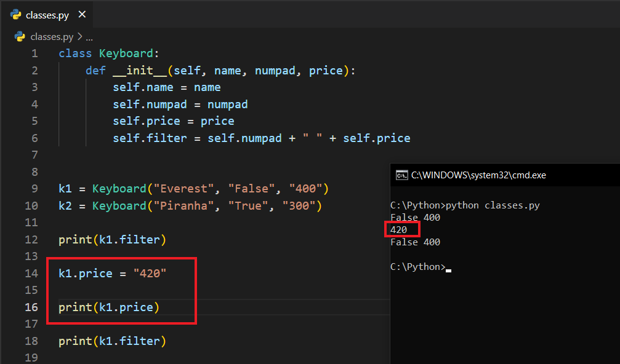Click line number 16 in the gutter
Viewport: 620px width, 364px height.
pos(31,307)
